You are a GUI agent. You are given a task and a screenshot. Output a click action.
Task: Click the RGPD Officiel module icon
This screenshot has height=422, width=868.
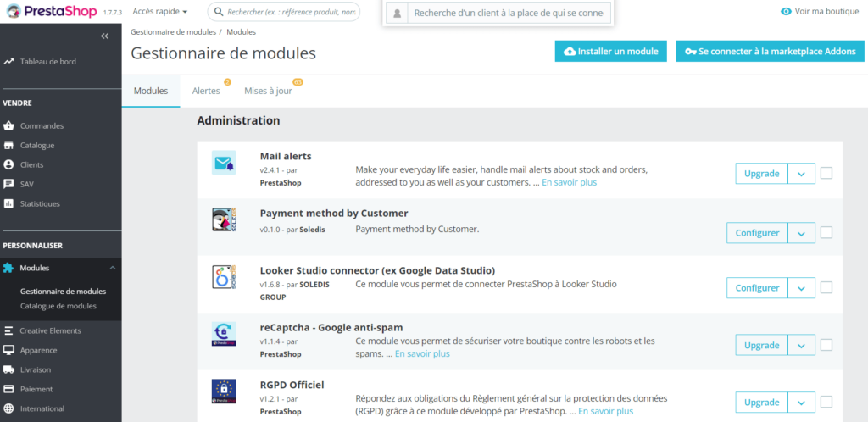pyautogui.click(x=224, y=391)
